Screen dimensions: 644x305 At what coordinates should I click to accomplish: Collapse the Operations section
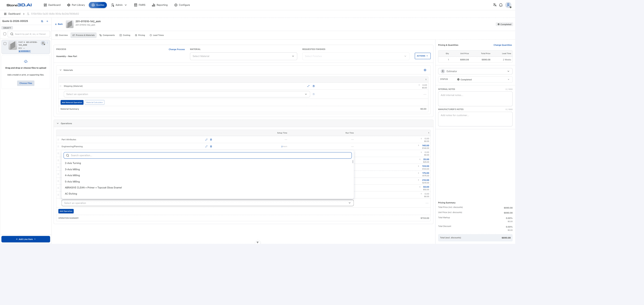58,123
